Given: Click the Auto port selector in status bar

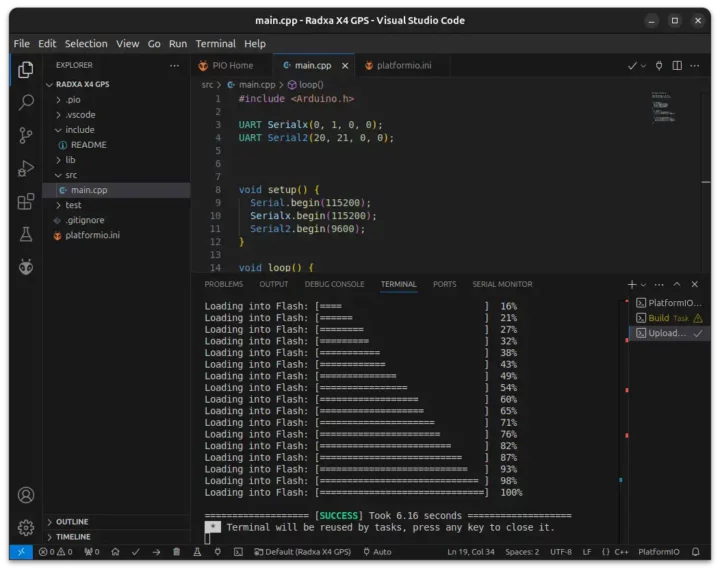Looking at the screenshot, I should pos(377,552).
